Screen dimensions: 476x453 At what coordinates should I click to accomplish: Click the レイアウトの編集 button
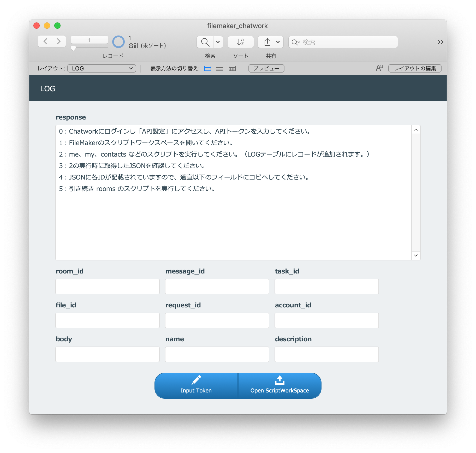pyautogui.click(x=415, y=68)
